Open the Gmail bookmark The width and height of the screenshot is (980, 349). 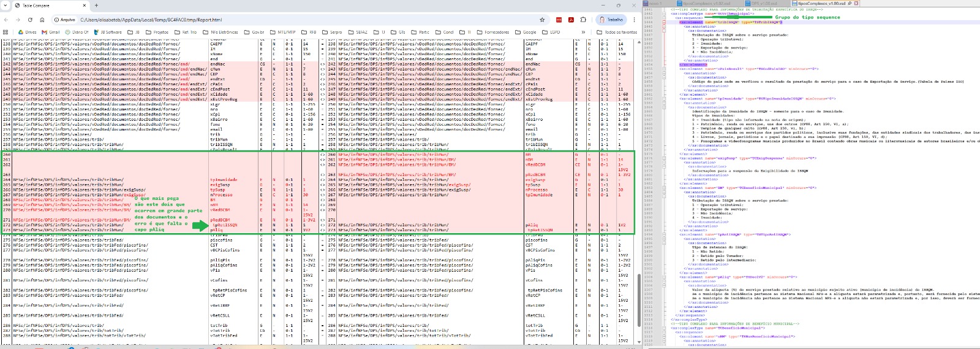click(x=51, y=32)
